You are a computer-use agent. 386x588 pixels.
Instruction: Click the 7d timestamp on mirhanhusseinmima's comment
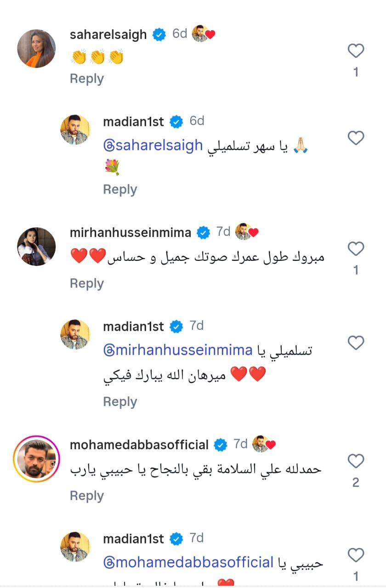224,232
